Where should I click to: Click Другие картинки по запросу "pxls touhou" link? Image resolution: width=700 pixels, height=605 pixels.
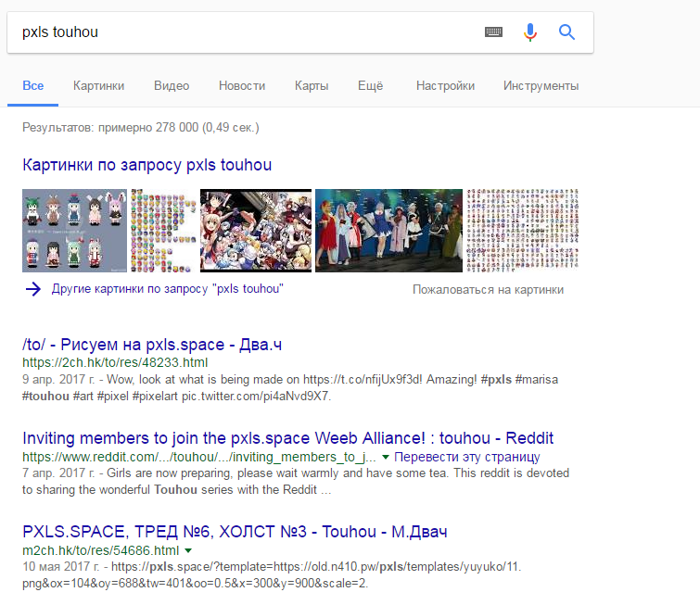pyautogui.click(x=168, y=289)
